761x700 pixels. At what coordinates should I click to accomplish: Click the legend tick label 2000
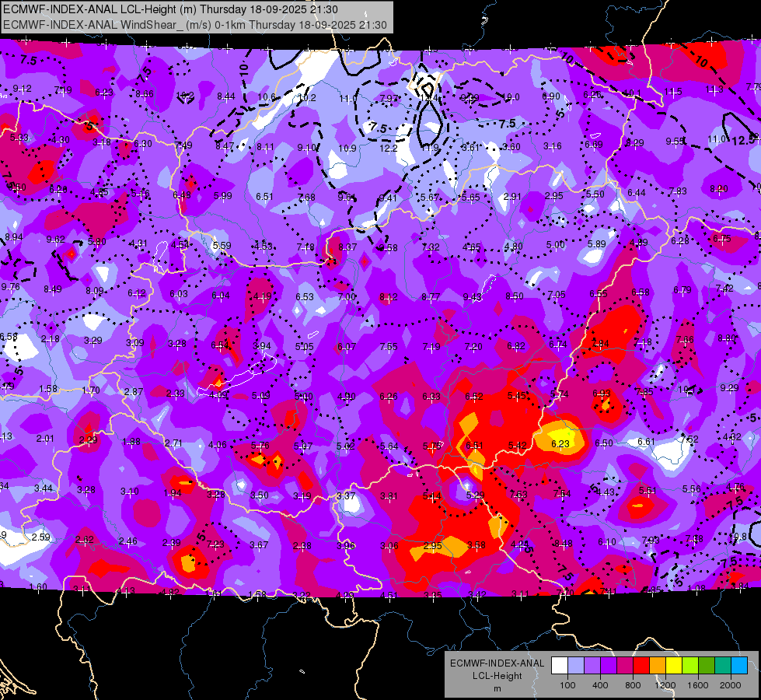(x=731, y=685)
